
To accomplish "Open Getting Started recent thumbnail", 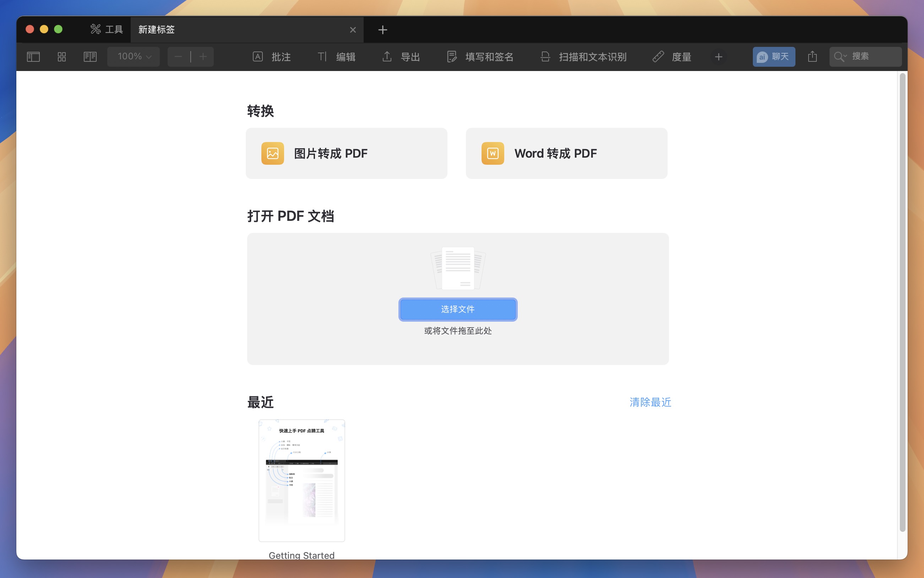I will (x=301, y=480).
